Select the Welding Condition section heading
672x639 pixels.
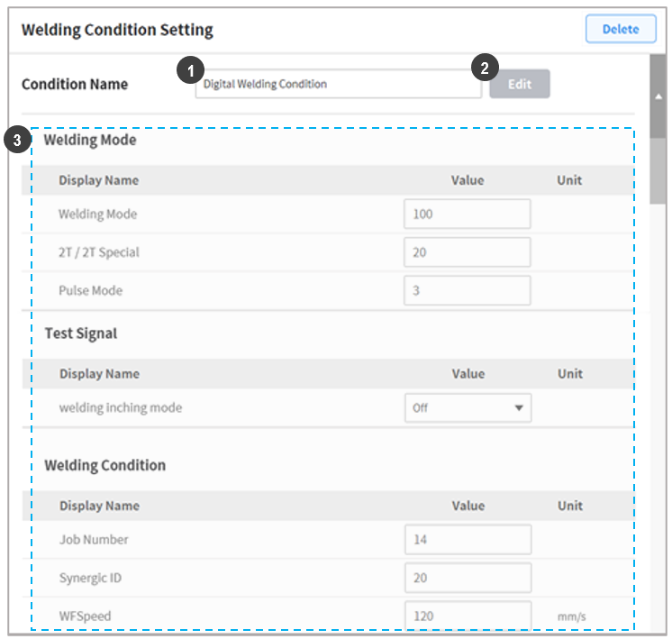coord(105,465)
